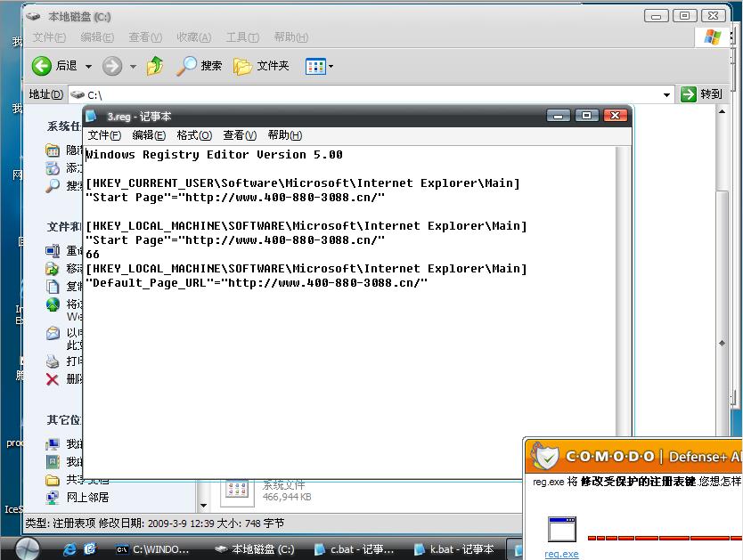This screenshot has width=743, height=560.
Task: Open Notepad's 编辑(E) menu
Action: (x=149, y=135)
